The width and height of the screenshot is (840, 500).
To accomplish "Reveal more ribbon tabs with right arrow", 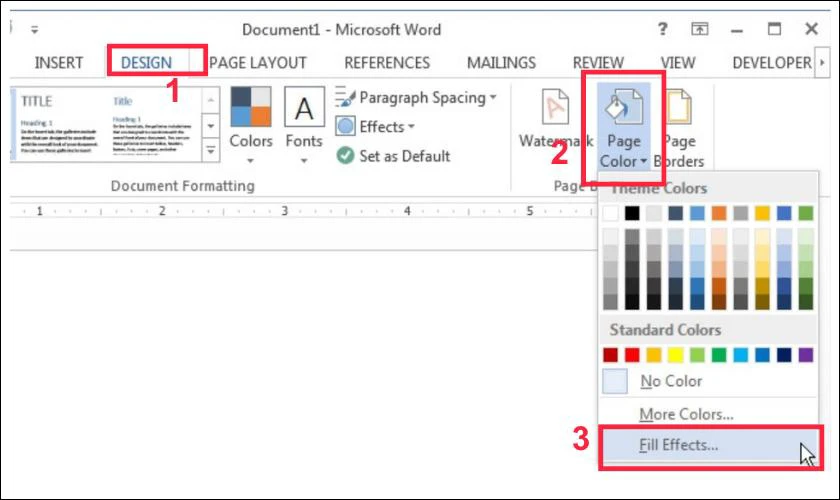I will pos(822,62).
